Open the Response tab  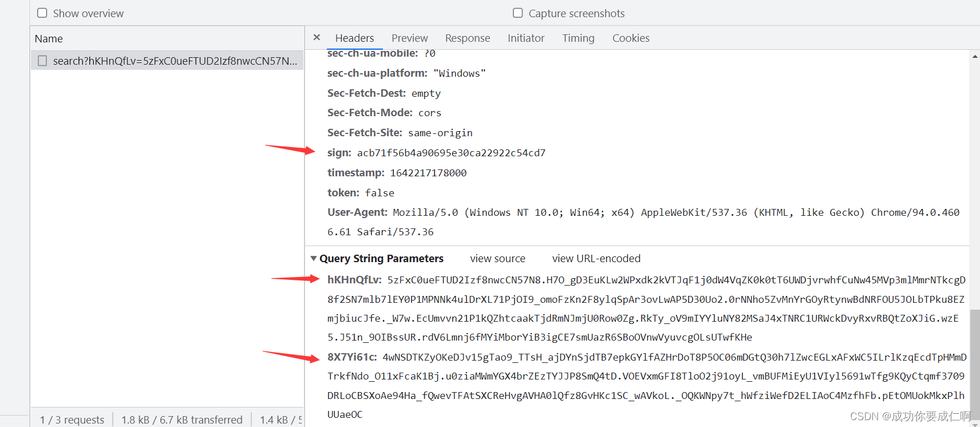(468, 38)
